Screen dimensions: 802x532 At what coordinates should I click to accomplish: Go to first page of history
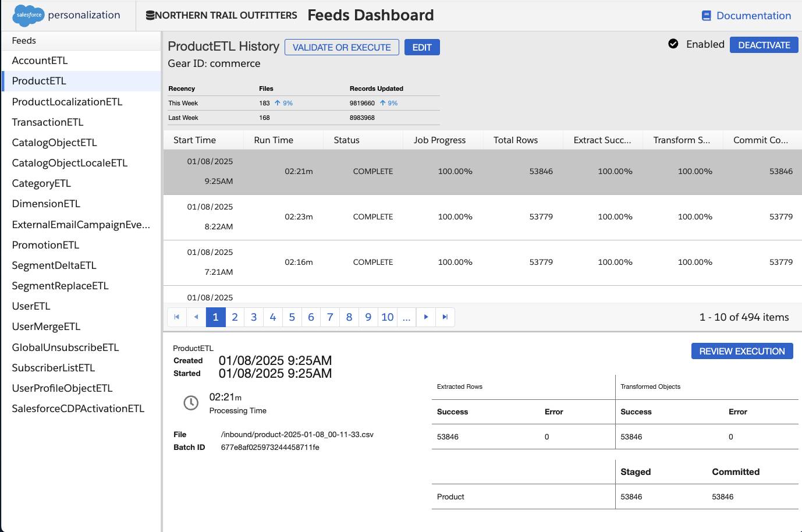tap(177, 317)
